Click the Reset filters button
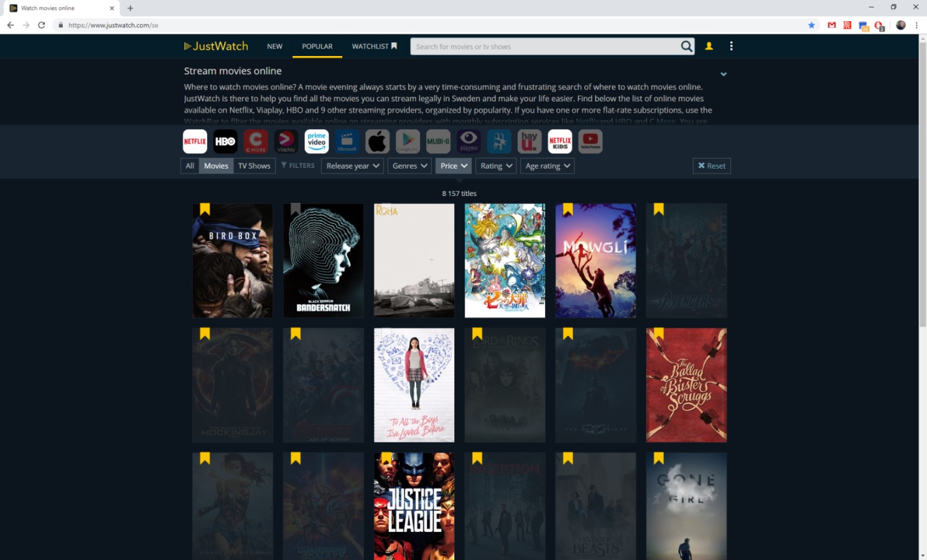 tap(712, 166)
